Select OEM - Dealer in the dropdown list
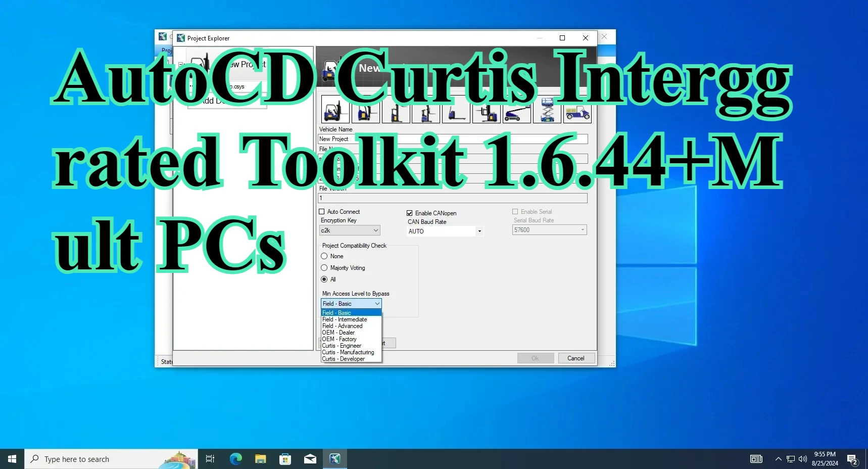 click(x=340, y=333)
